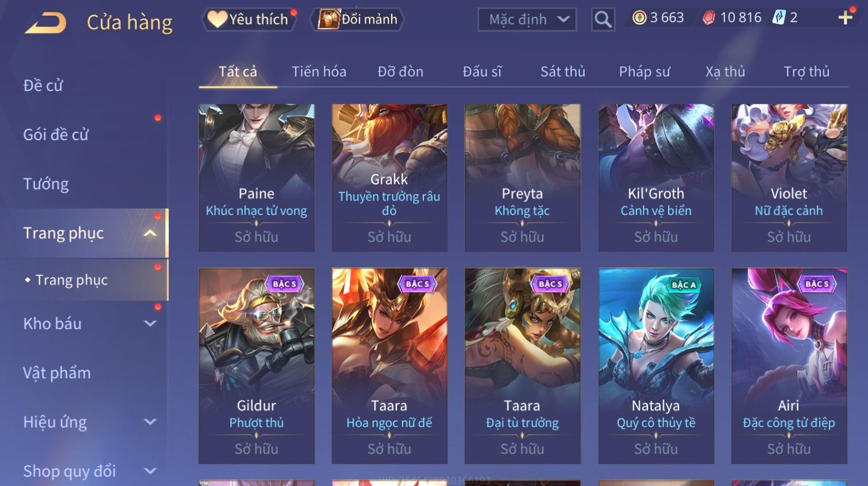The image size is (868, 486).
Task: Select Natalya Quý cô thủy tề skin
Action: (x=656, y=366)
